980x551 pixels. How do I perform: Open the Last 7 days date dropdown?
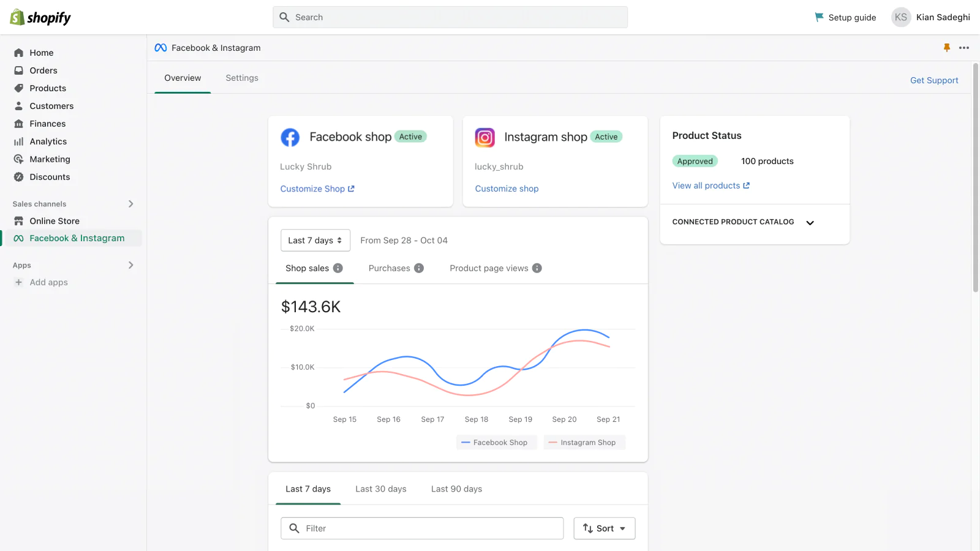tap(315, 241)
